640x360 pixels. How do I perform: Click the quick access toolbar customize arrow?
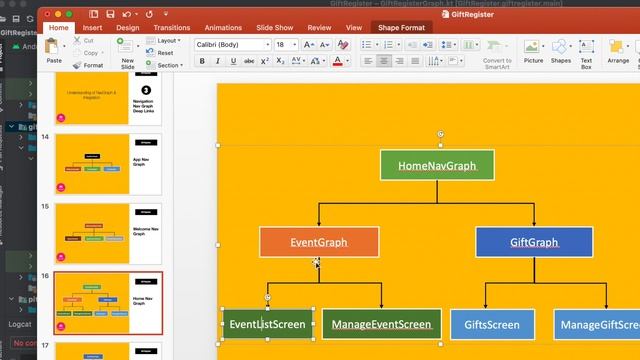166,14
